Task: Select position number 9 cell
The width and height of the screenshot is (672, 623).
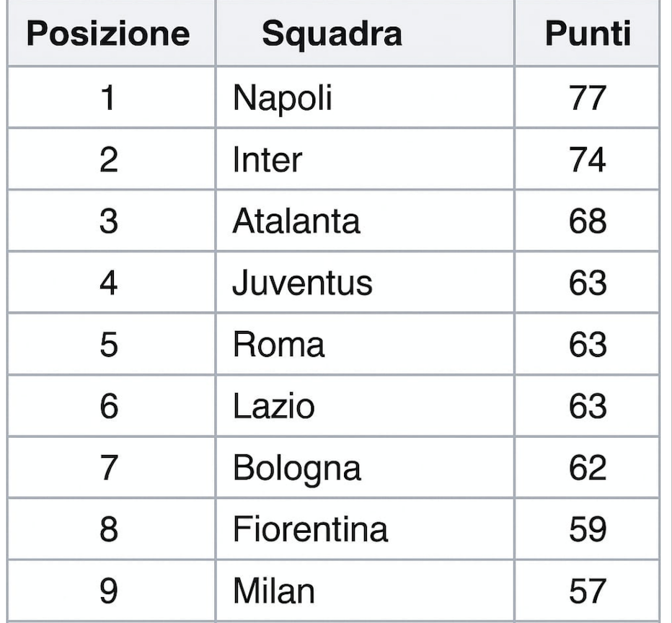Action: 111,591
